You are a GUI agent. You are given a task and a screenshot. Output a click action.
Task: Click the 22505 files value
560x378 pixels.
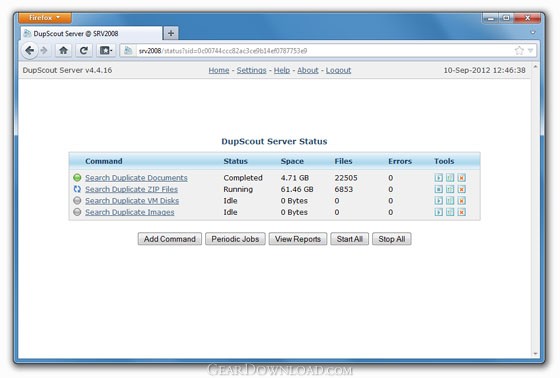click(346, 178)
